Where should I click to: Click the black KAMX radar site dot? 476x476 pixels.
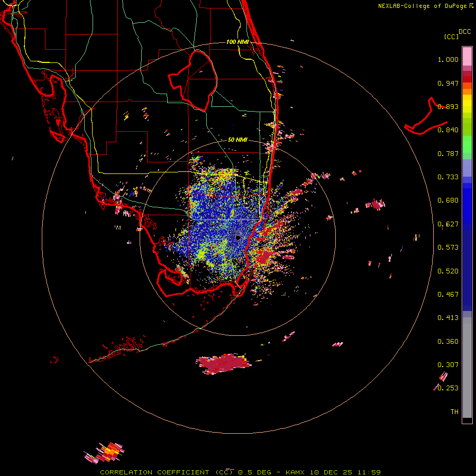tap(238, 237)
